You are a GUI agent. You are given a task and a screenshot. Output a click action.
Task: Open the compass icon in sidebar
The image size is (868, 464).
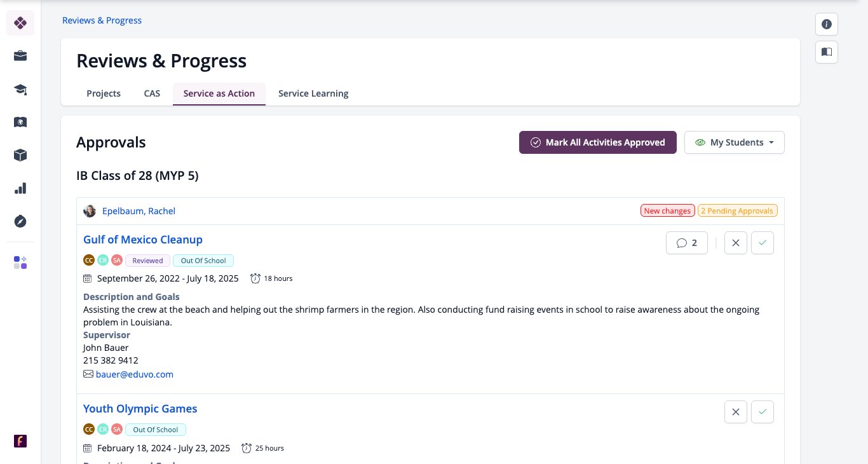(x=20, y=221)
